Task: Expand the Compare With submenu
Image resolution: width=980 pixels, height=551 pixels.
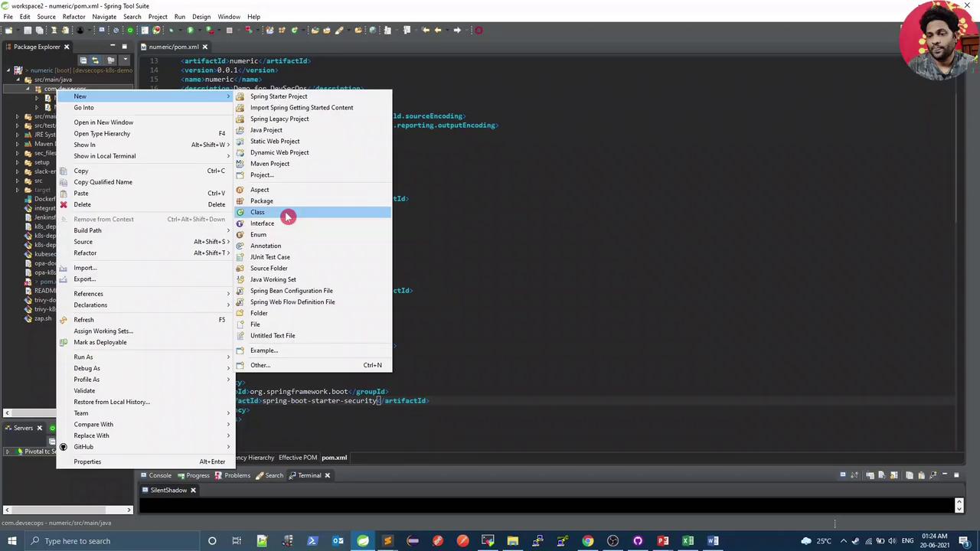Action: coord(227,425)
